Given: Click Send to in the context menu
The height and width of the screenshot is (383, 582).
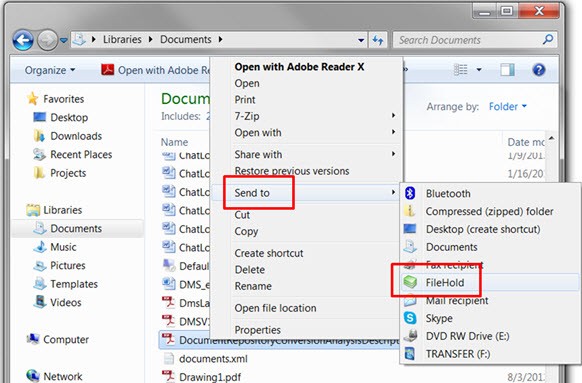Looking at the screenshot, I should [307, 193].
